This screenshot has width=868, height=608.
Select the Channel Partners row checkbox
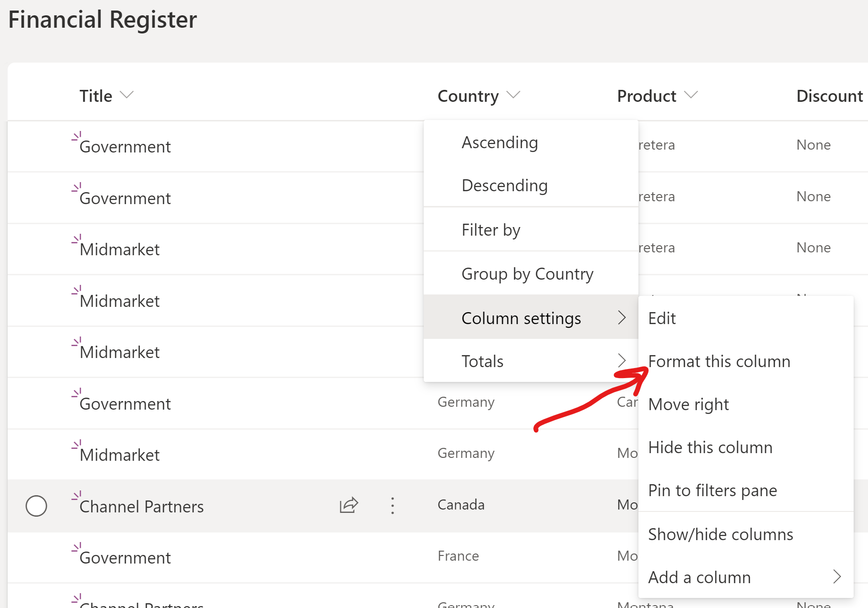tap(36, 505)
